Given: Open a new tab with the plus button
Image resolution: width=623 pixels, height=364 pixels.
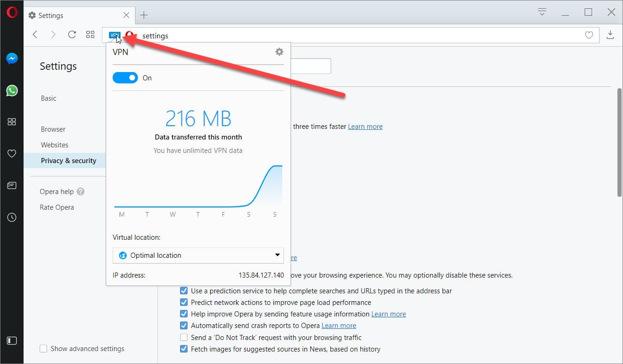Looking at the screenshot, I should pyautogui.click(x=144, y=15).
